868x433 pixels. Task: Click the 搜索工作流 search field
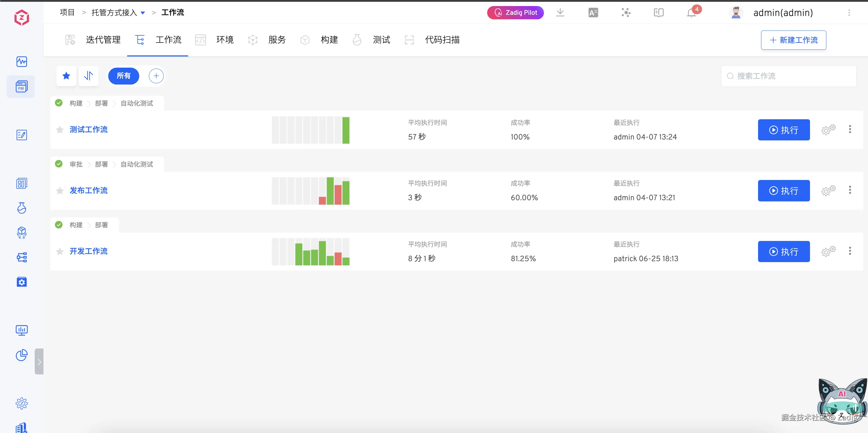(789, 76)
